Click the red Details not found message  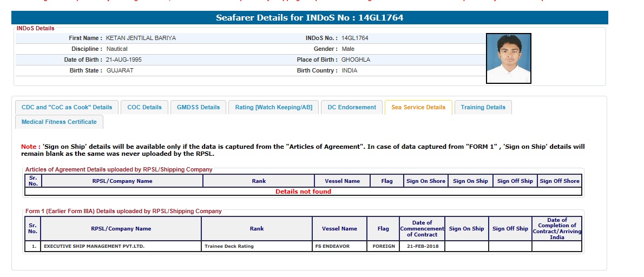click(x=303, y=192)
